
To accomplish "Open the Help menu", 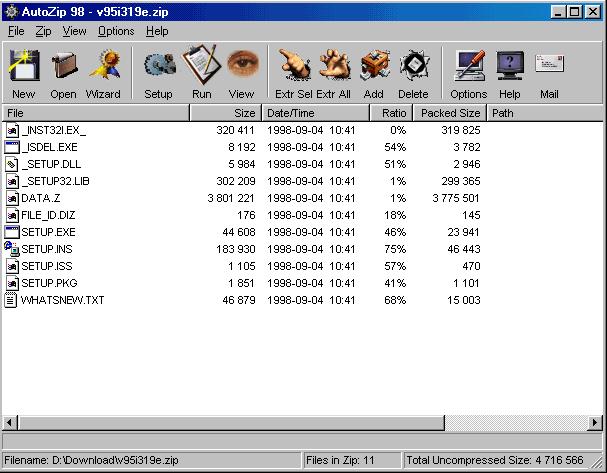I will pos(157,31).
